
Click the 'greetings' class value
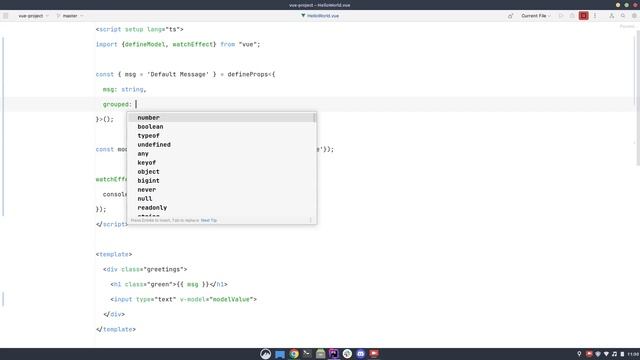point(165,269)
